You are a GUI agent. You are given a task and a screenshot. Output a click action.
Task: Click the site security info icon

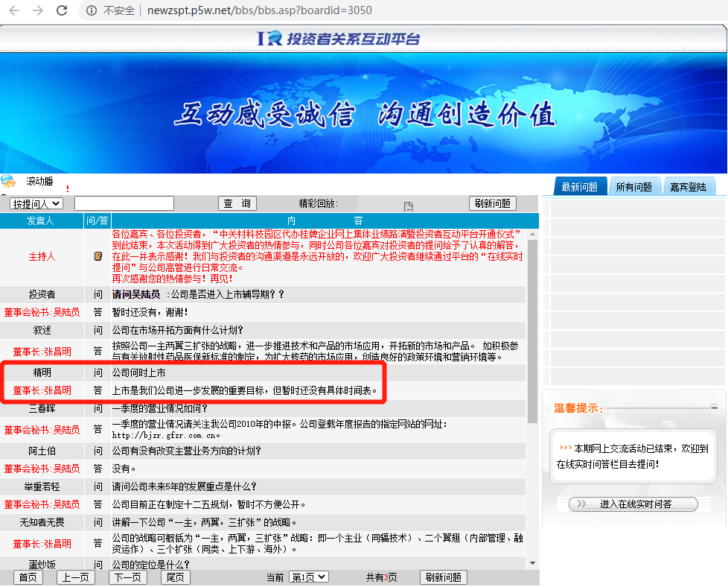coord(92,10)
